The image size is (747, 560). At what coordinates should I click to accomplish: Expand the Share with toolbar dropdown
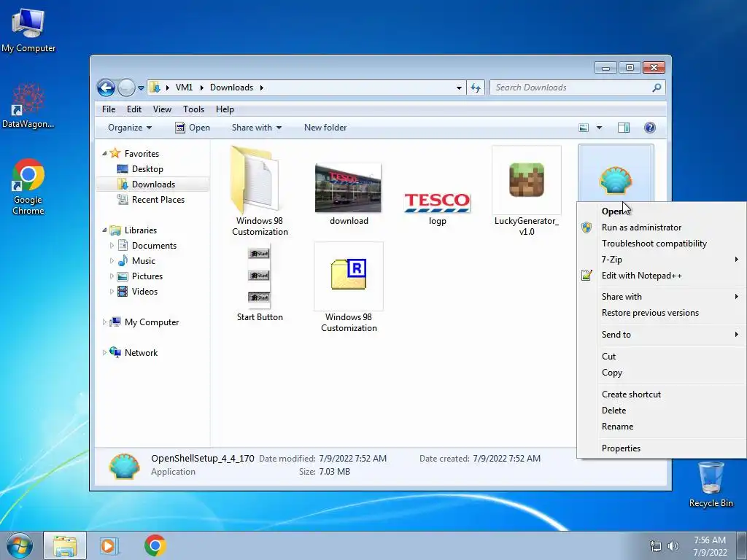(x=257, y=128)
